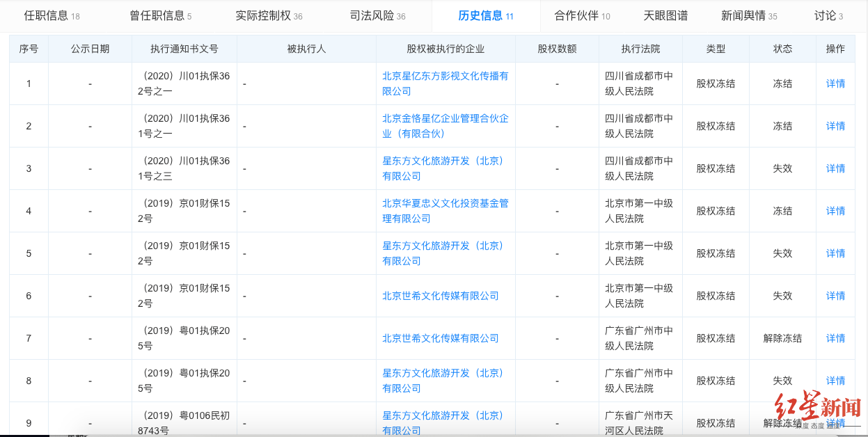This screenshot has height=437, width=868.
Task: Select 广东省广州市天河区人民法院 in row 9
Action: [x=639, y=423]
